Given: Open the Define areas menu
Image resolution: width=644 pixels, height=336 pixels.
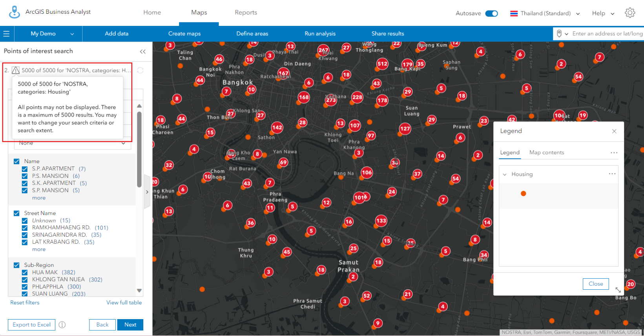Looking at the screenshot, I should tap(252, 34).
